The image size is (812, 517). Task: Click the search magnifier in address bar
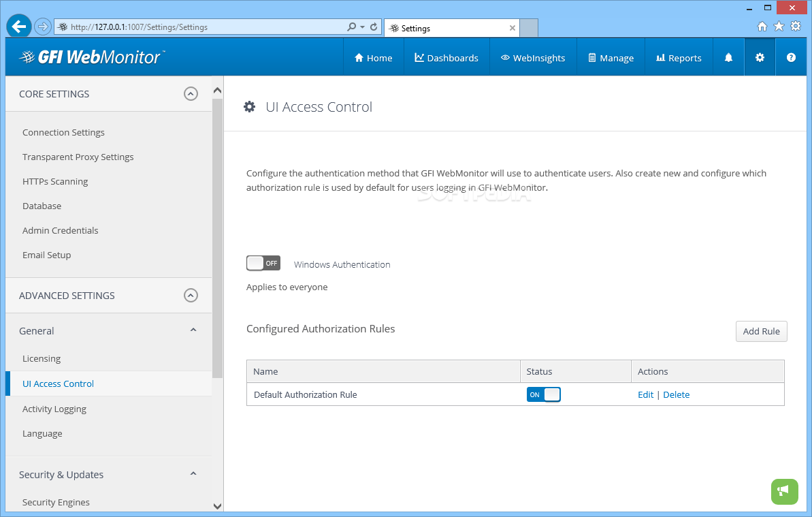point(352,27)
